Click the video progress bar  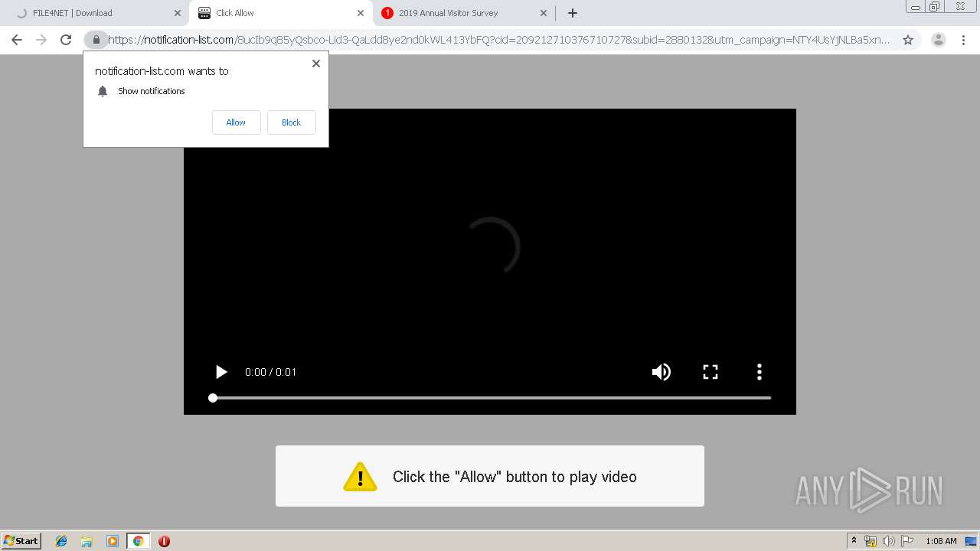point(490,398)
